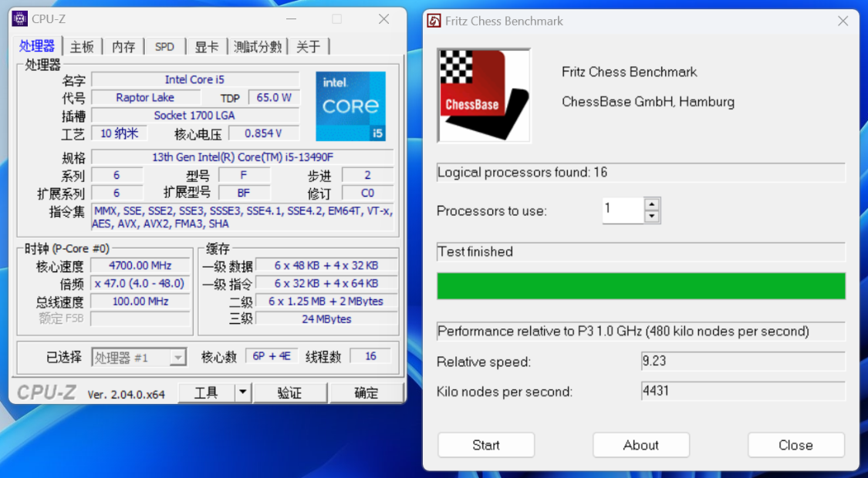Screen dimensions: 868x478
Task: Click the 'Logical processors found: 16' field
Action: pos(641,173)
